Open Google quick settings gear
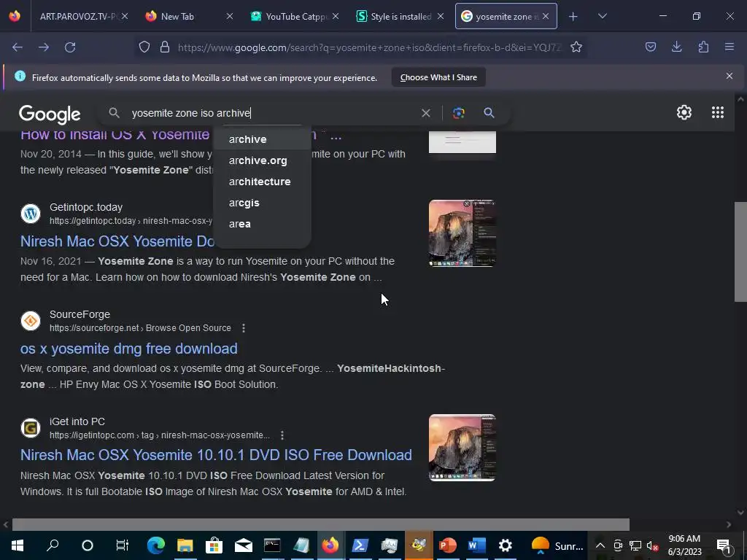Image resolution: width=747 pixels, height=560 pixels. (x=684, y=112)
